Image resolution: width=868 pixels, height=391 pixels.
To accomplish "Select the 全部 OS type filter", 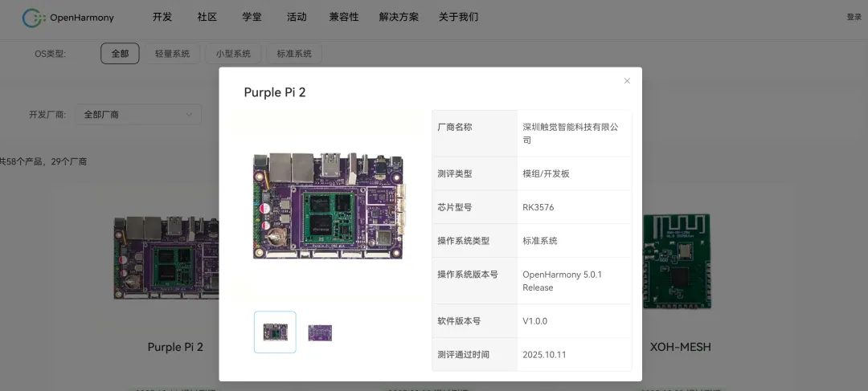I will pos(120,54).
